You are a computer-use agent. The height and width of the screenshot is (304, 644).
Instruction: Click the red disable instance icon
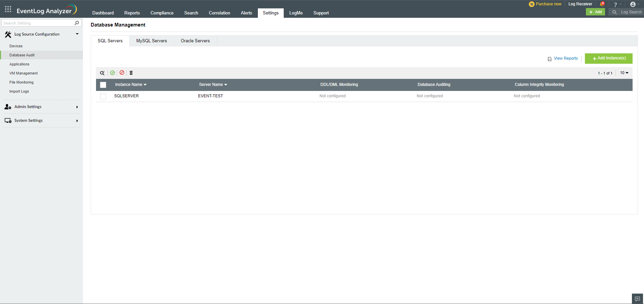(122, 73)
